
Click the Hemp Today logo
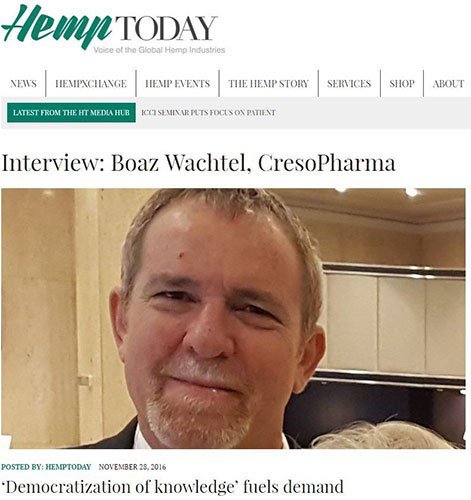tap(113, 29)
